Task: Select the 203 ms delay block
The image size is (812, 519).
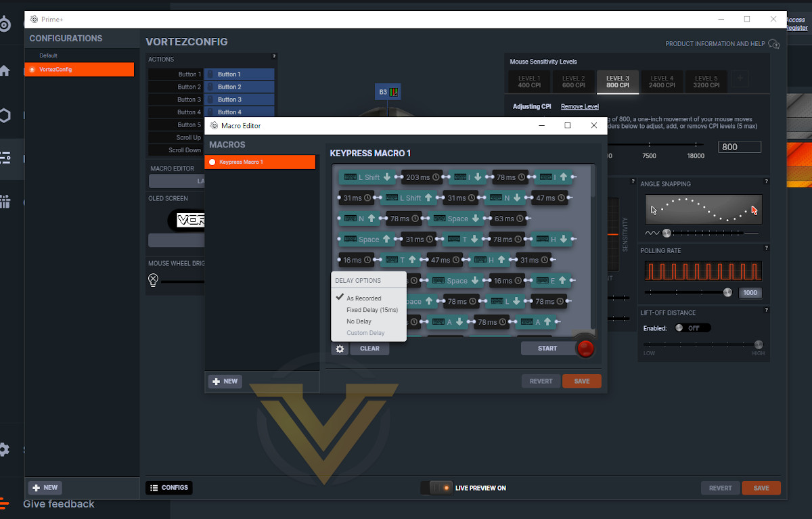Action: tap(422, 177)
